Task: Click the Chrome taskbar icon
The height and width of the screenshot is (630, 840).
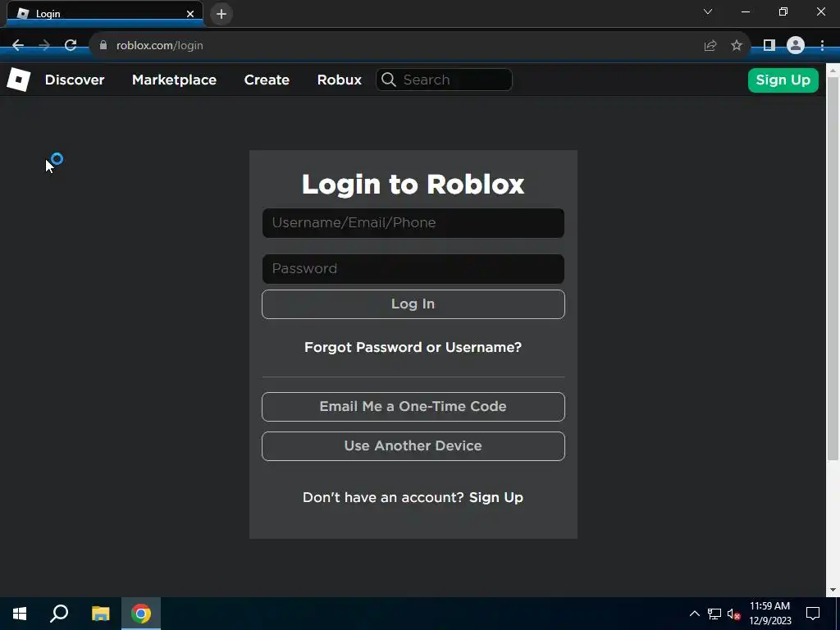Action: coord(141,614)
